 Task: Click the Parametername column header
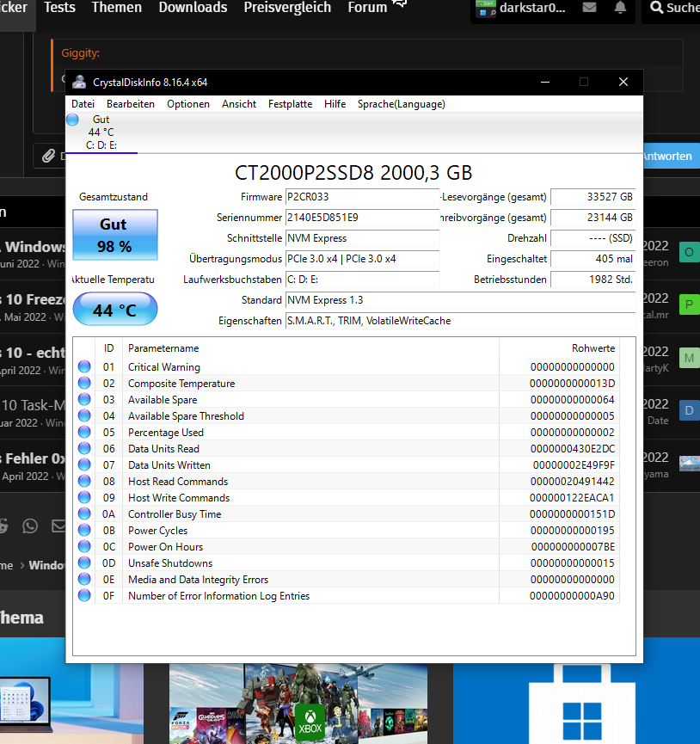310,348
